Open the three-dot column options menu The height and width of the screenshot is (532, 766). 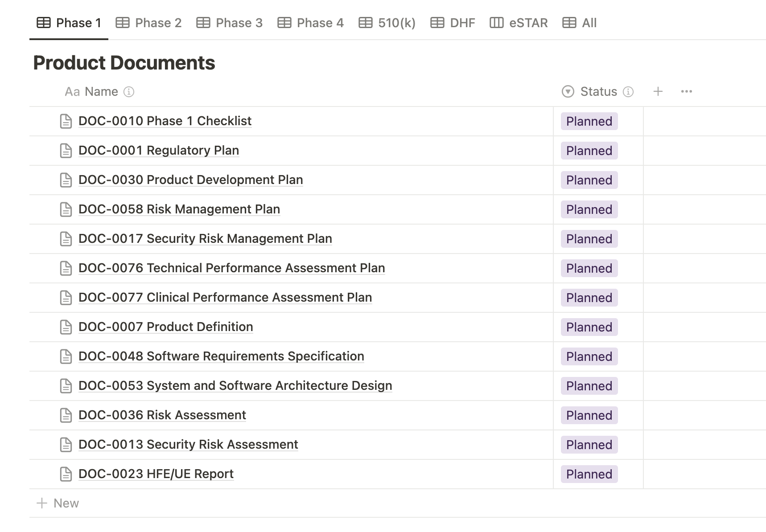click(x=686, y=92)
